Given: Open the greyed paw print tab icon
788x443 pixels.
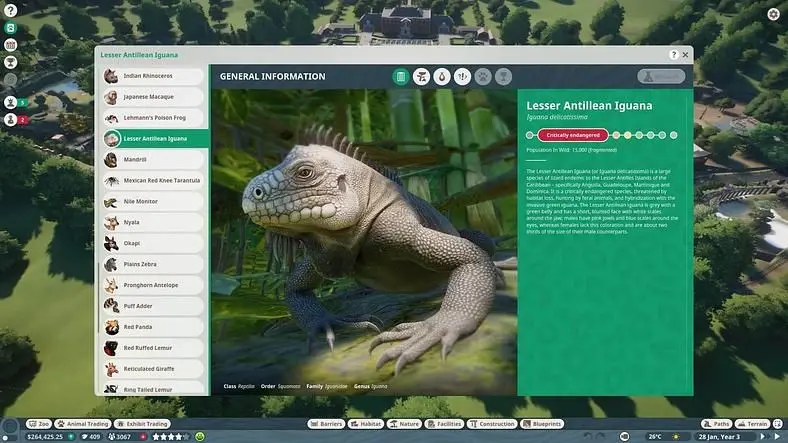Looking at the screenshot, I should coord(483,77).
